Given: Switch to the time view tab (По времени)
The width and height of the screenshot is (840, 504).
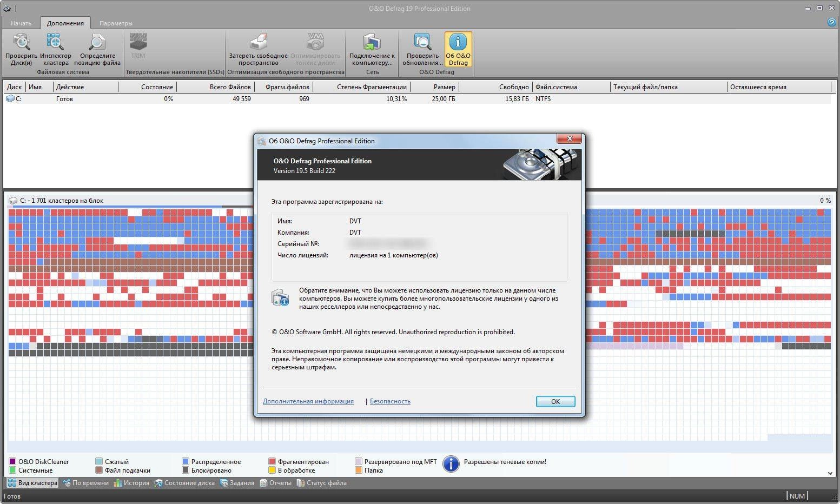Looking at the screenshot, I should click(85, 483).
